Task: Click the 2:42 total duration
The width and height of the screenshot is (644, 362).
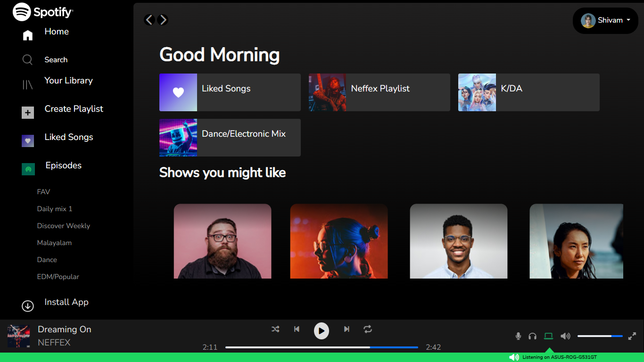Action: [x=433, y=347]
